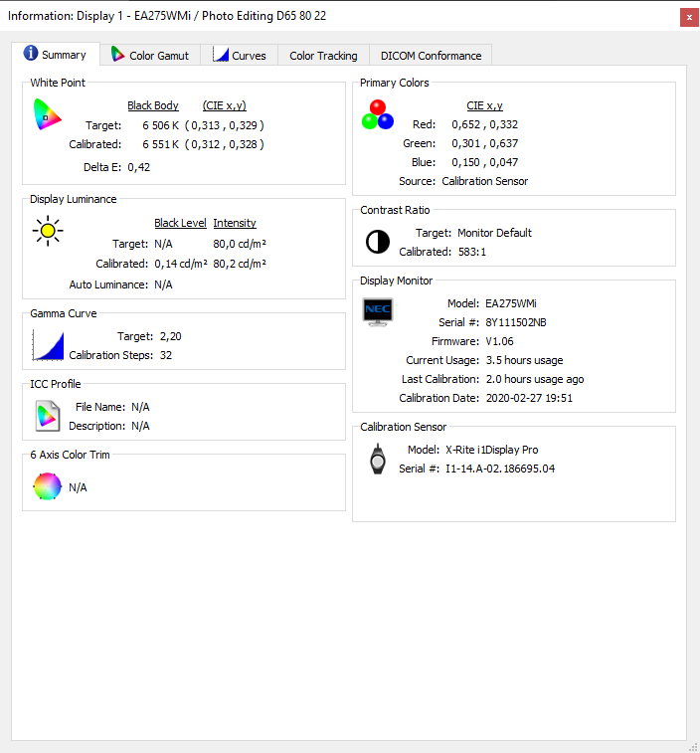Click the Primary Colors RGB spheres icon

[x=377, y=115]
